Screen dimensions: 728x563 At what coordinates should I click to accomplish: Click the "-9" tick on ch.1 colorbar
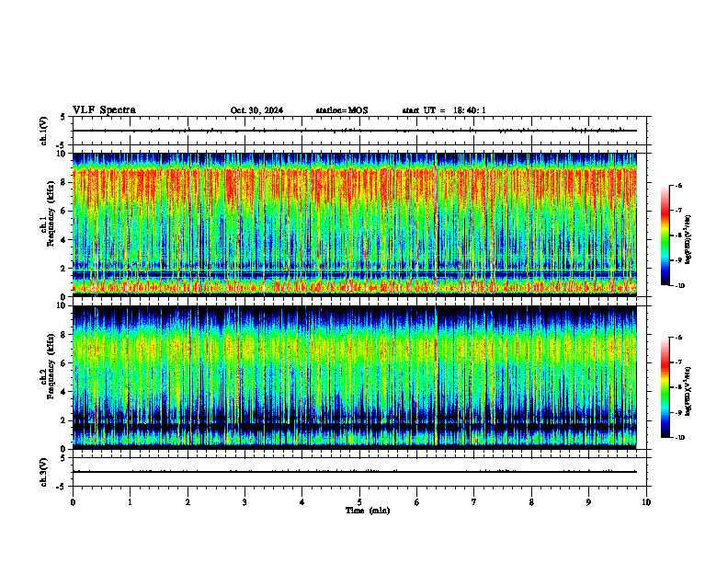[677, 260]
